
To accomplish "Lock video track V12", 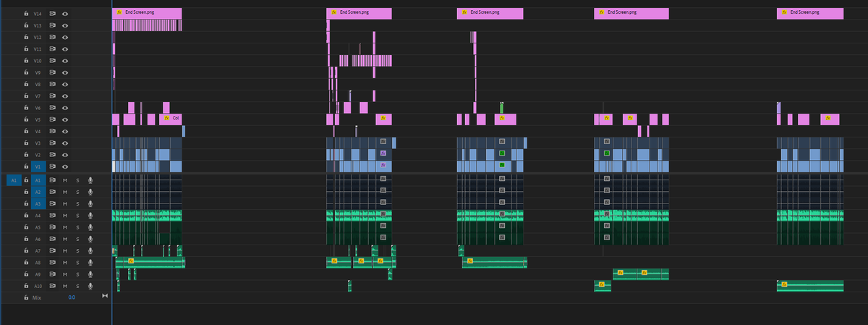I will tap(26, 37).
